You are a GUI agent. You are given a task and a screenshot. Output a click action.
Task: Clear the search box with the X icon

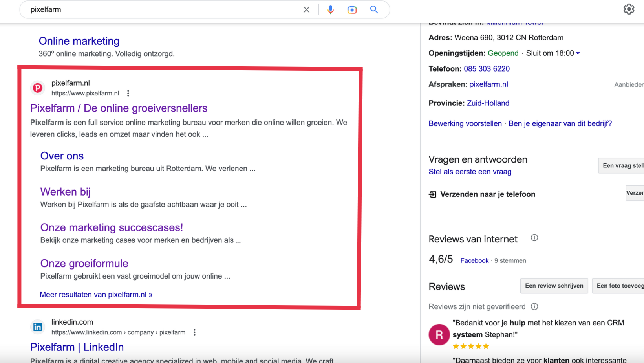tap(307, 9)
